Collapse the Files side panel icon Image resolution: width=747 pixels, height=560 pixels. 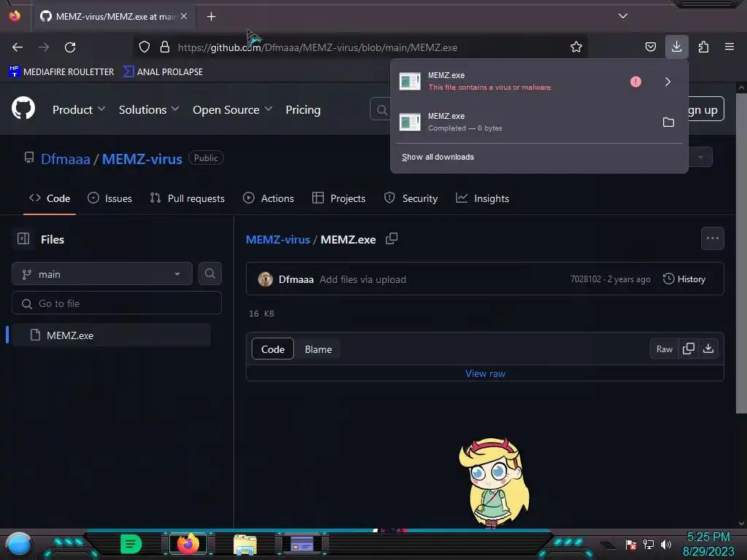pos(23,238)
